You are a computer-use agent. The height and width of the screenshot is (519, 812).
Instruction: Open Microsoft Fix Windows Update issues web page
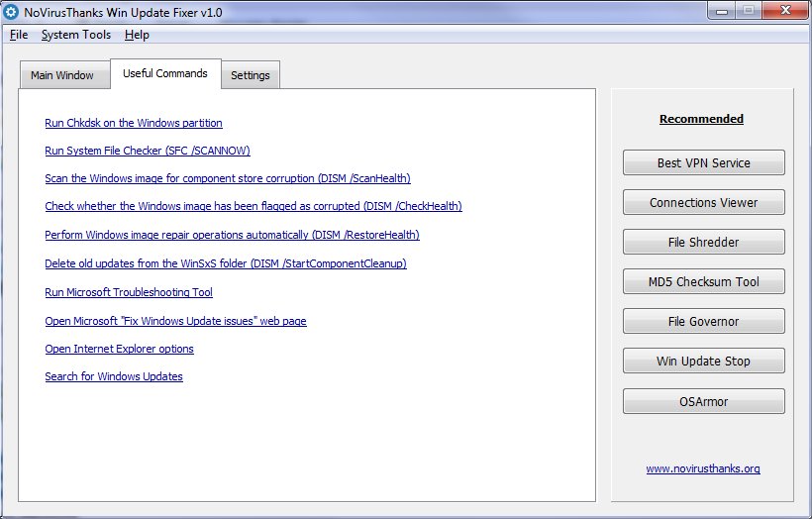click(175, 321)
